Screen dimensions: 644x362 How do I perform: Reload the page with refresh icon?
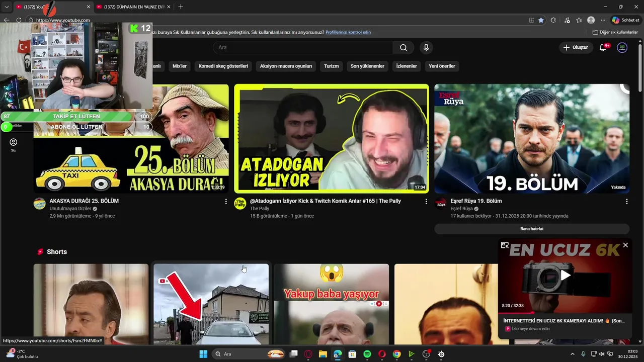[19, 20]
